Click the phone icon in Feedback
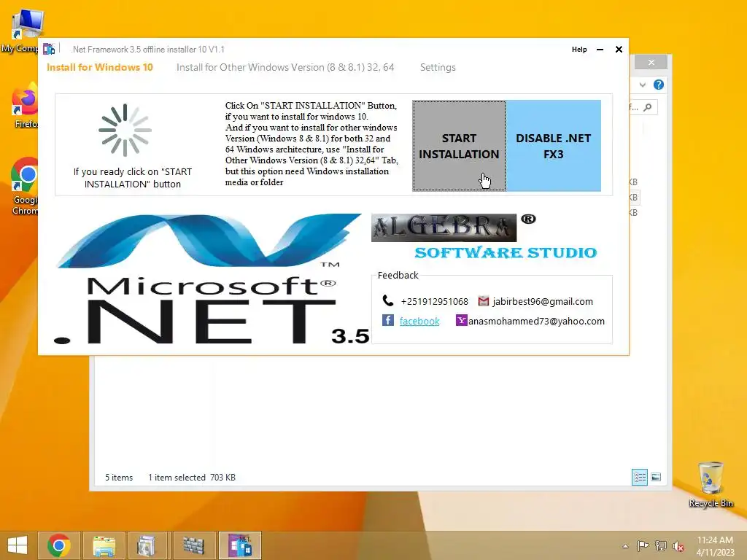The image size is (747, 560). click(388, 300)
